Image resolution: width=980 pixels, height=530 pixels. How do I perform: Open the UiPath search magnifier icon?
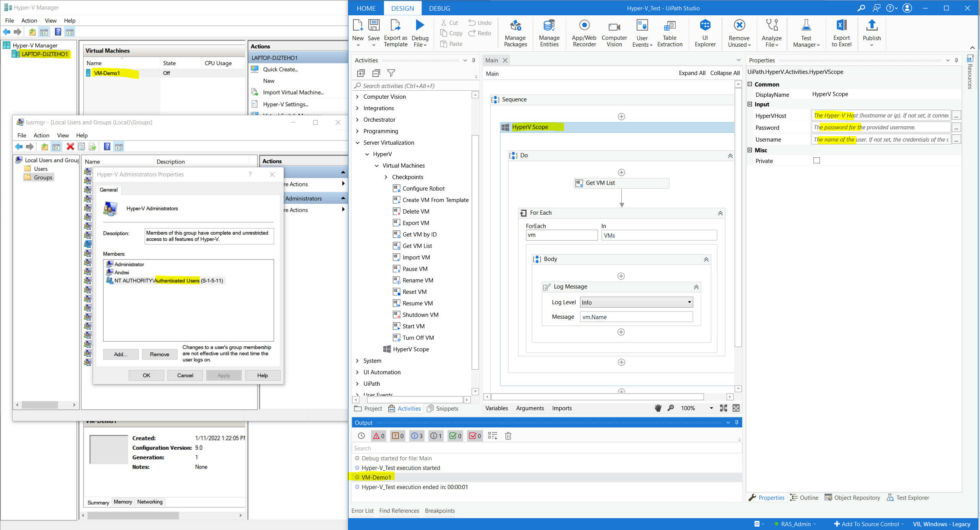861,8
